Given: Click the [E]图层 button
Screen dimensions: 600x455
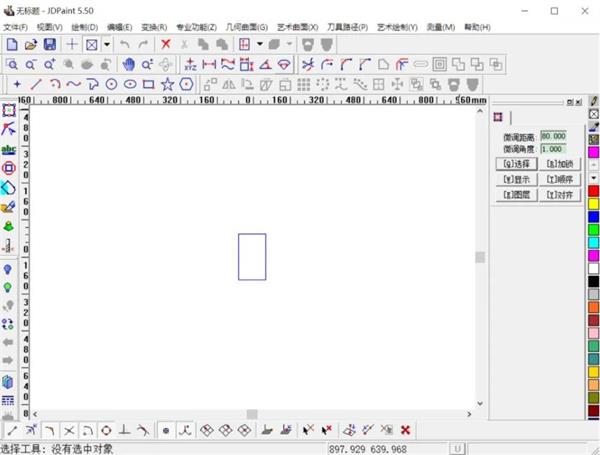Looking at the screenshot, I should (x=517, y=195).
